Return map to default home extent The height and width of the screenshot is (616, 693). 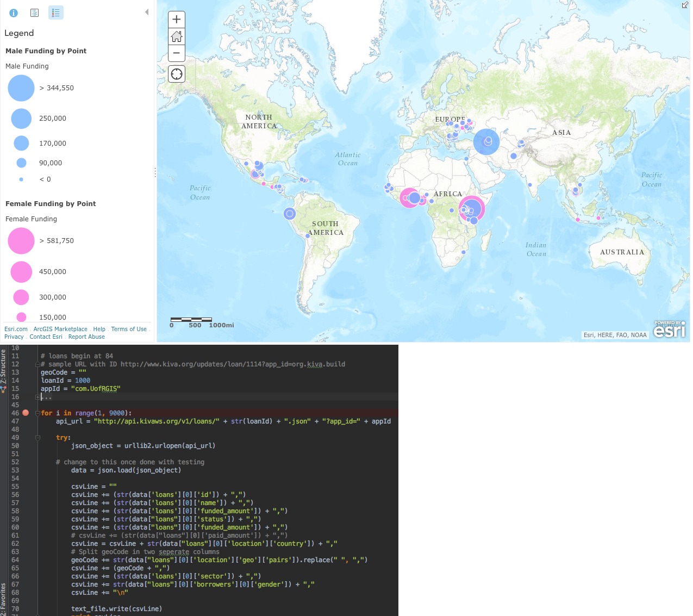click(x=177, y=36)
